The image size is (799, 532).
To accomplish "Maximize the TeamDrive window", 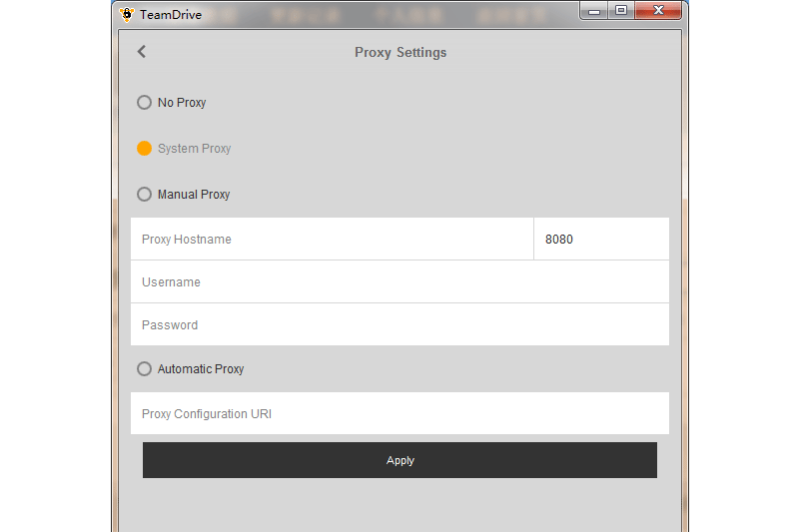I will (620, 10).
